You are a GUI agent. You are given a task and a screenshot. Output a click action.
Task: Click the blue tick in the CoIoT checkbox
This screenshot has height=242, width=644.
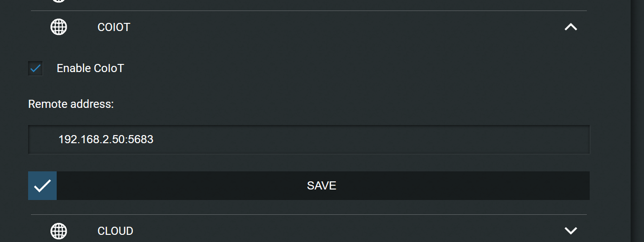coord(35,68)
